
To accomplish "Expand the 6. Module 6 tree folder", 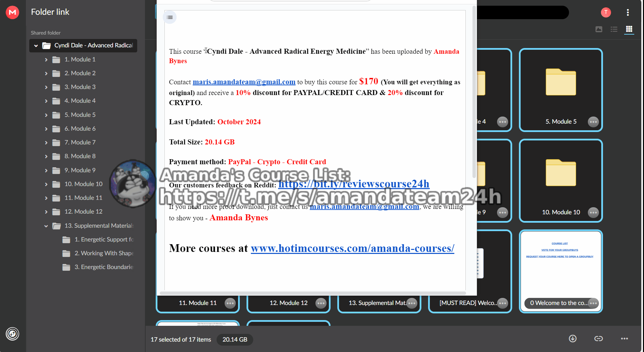I will 46,129.
